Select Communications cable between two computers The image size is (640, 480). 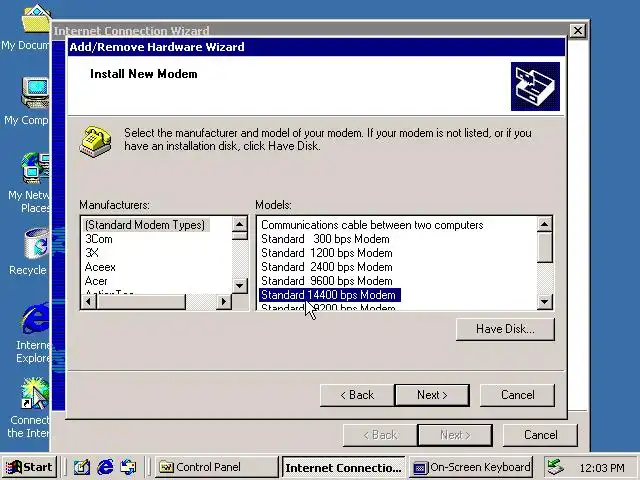(x=372, y=225)
